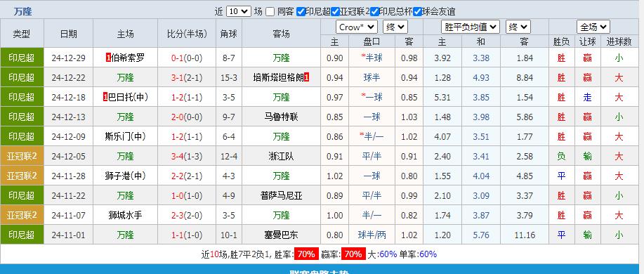Click the 60% value after 单率
Screen dimensions: 644x274
pos(428,254)
